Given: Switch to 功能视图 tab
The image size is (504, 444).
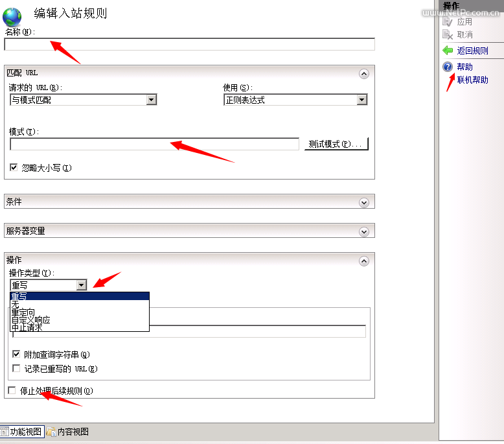Looking at the screenshot, I should coord(22,432).
